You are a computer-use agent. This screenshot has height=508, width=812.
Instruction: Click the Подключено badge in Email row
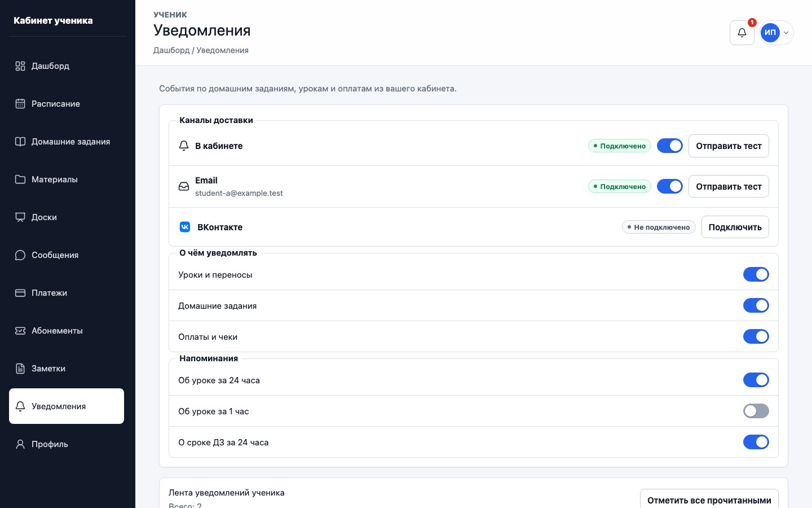coord(620,186)
